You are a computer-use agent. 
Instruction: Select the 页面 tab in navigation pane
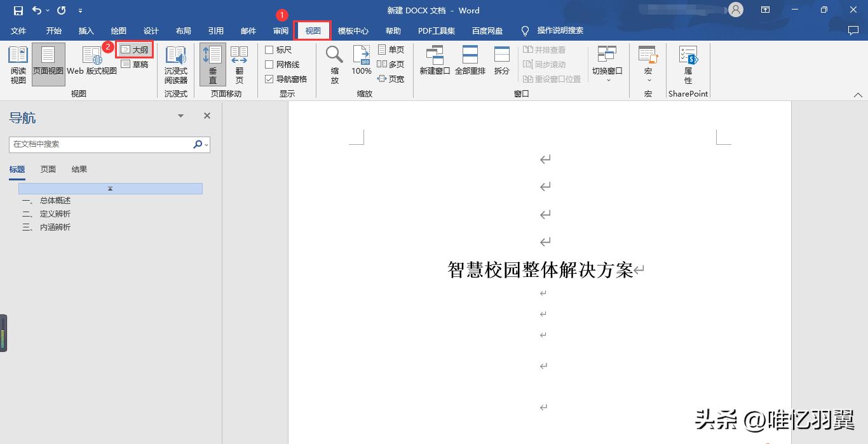[49, 169]
